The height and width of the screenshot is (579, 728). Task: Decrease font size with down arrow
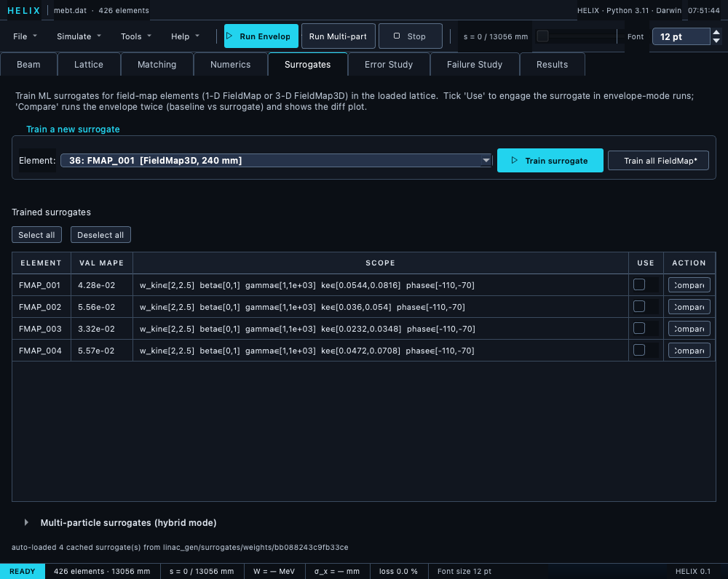(x=716, y=41)
